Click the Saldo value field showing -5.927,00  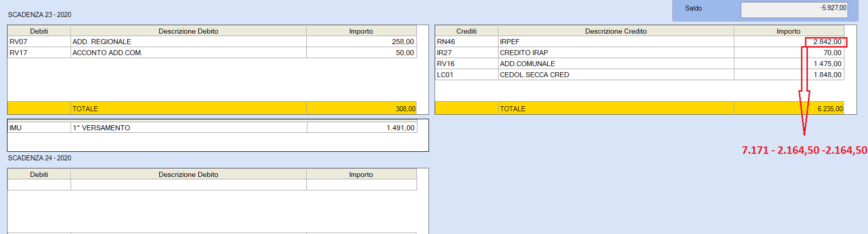[x=794, y=10]
